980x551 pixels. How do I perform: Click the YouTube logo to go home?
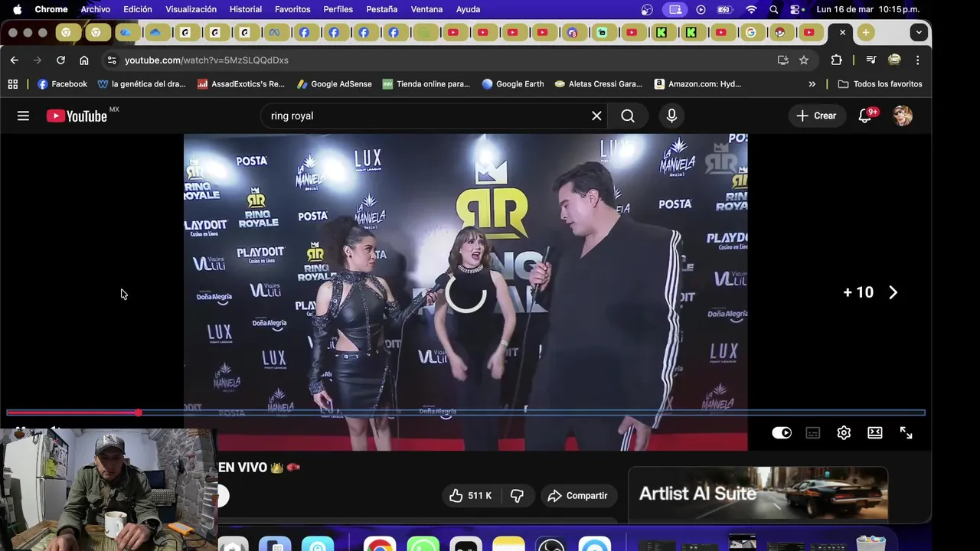pos(77,116)
